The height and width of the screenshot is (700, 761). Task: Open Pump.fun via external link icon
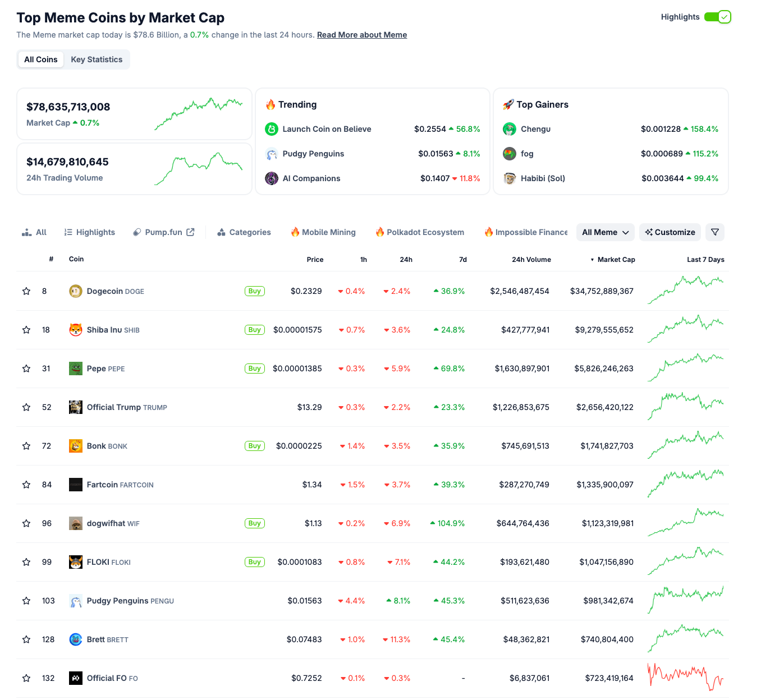(x=190, y=232)
